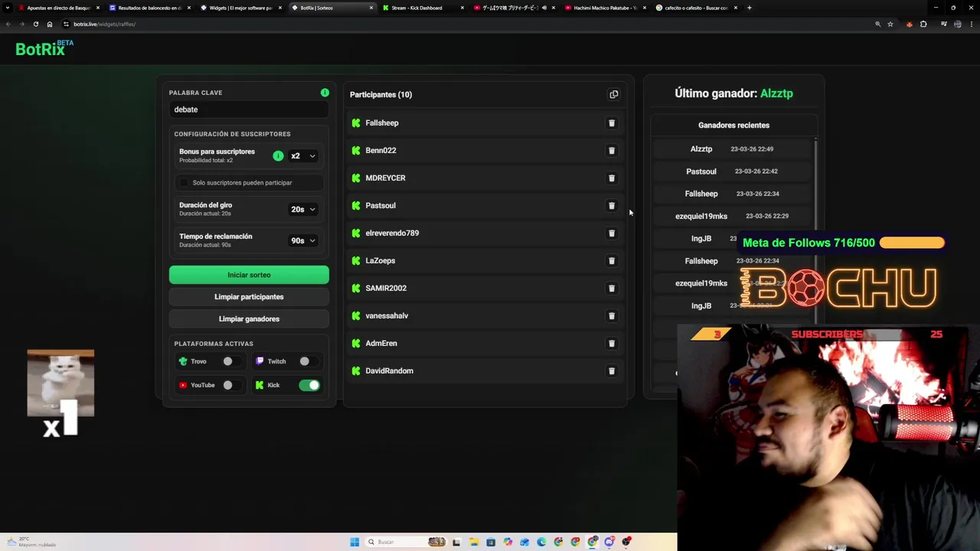The width and height of the screenshot is (980, 551).
Task: Click the BotRix BETA logo
Action: click(44, 48)
